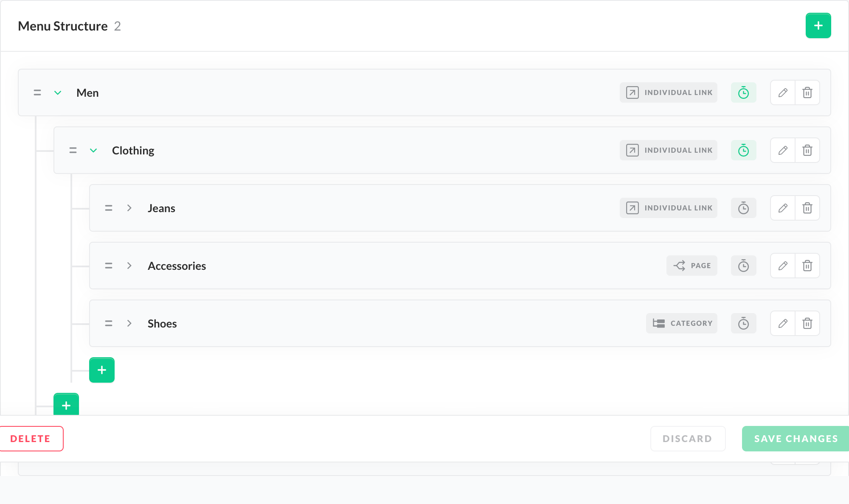
Task: Remove the Jeans item via trash icon
Action: (807, 208)
